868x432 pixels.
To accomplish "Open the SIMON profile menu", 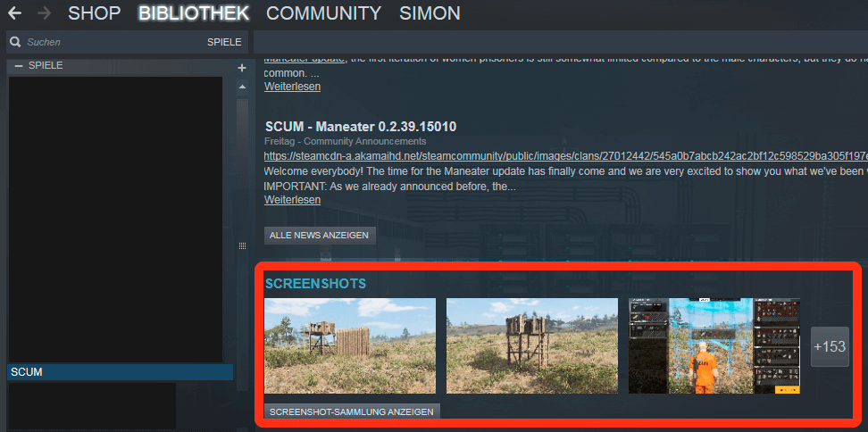I will (x=430, y=13).
